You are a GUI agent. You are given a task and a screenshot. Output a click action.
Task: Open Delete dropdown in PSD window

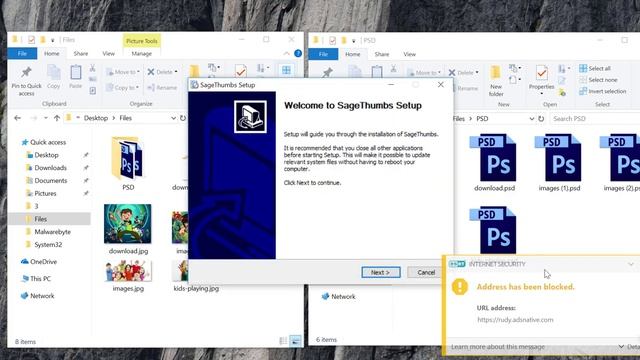coord(463,73)
